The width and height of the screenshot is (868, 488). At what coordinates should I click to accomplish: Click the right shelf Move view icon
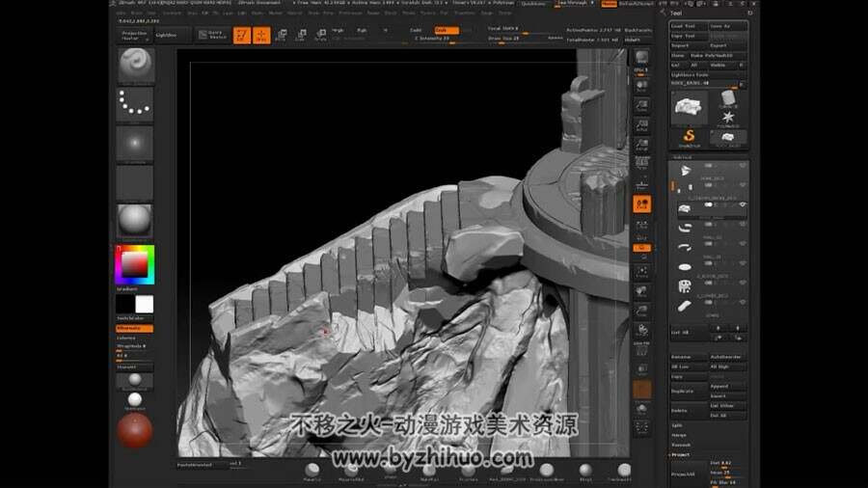pyautogui.click(x=641, y=291)
